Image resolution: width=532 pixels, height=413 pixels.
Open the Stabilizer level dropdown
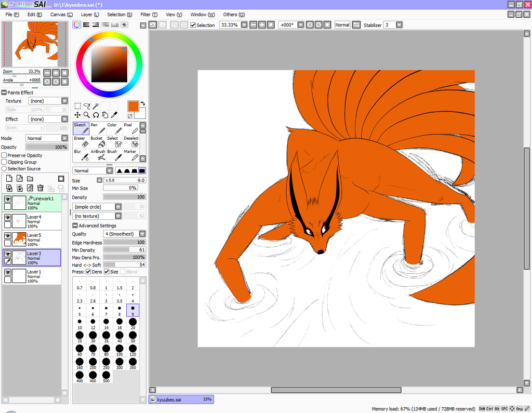coord(400,25)
